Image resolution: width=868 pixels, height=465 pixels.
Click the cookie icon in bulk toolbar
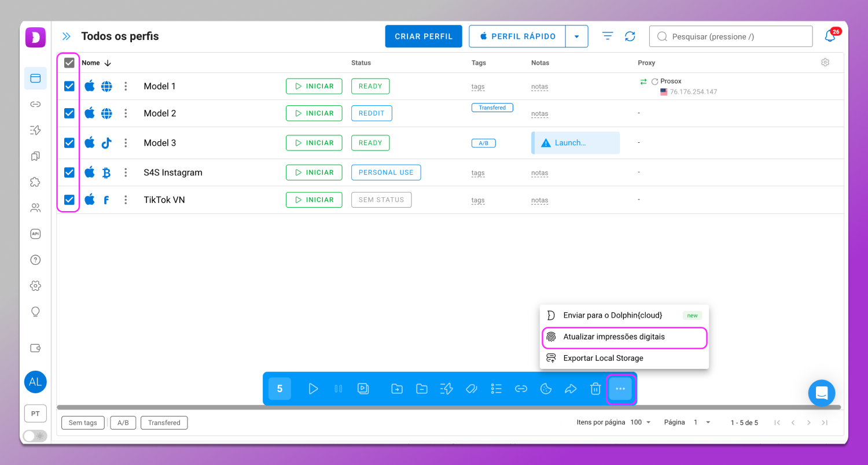546,389
